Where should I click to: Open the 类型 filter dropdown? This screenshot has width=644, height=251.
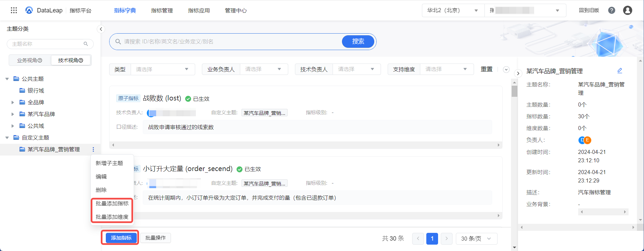tap(163, 69)
